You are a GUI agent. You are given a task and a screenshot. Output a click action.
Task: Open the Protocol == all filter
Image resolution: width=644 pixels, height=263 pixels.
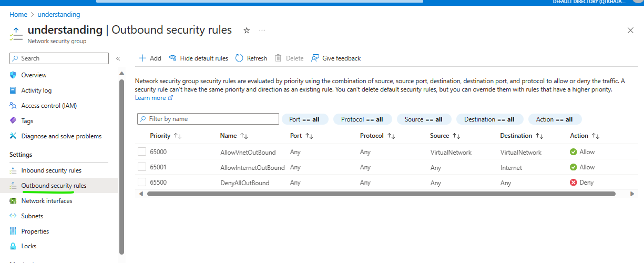[x=362, y=119]
